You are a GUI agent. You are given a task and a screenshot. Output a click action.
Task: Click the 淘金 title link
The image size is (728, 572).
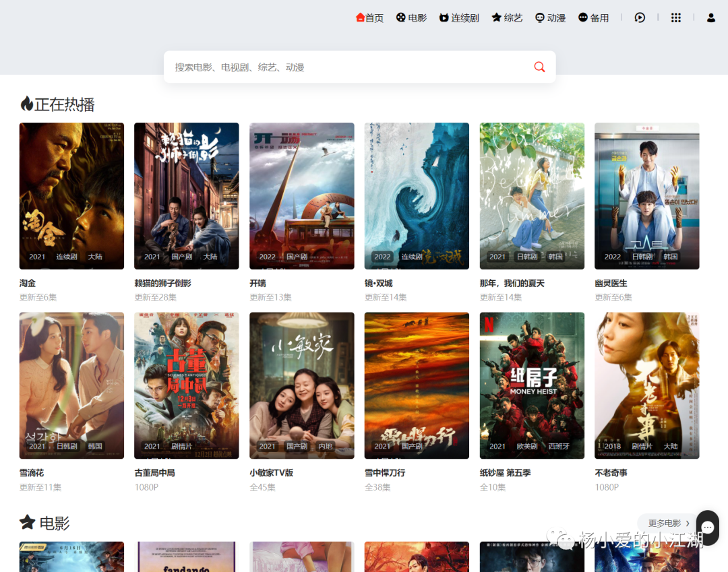pos(28,283)
